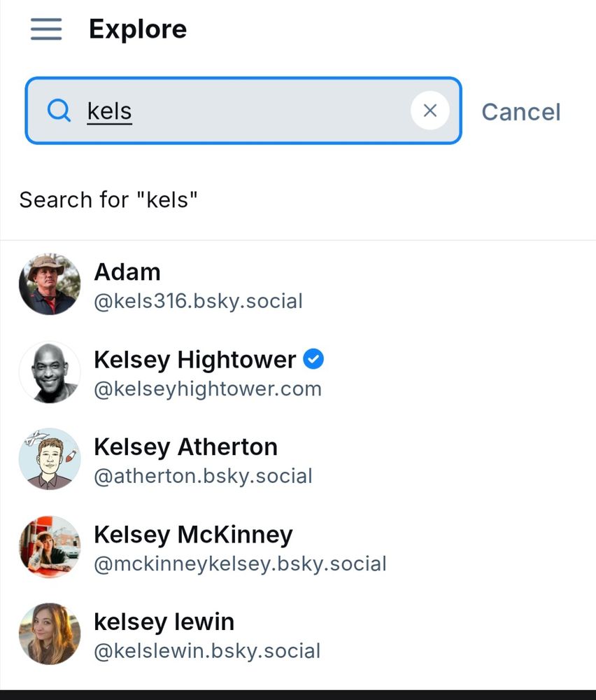Viewport: 596px width, 700px height.
Task: Select Kelsey Atherton's cartoon avatar
Action: click(50, 459)
